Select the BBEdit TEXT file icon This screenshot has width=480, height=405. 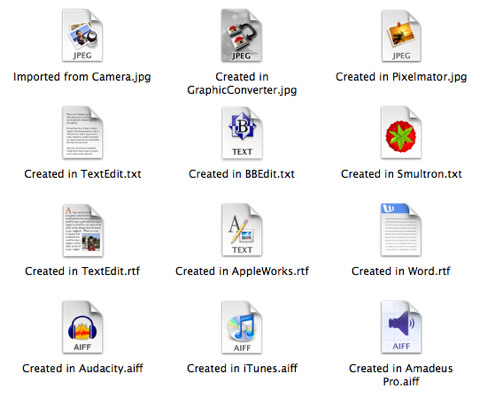[242, 133]
